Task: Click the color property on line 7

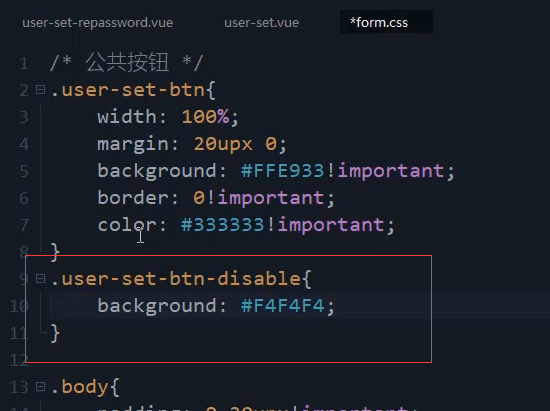Action: click(127, 225)
